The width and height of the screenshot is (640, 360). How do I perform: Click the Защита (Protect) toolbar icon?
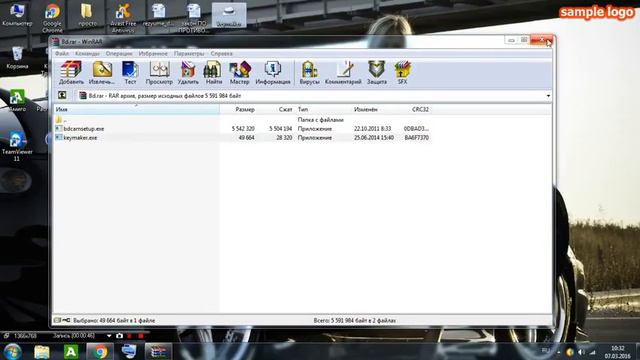point(376,73)
